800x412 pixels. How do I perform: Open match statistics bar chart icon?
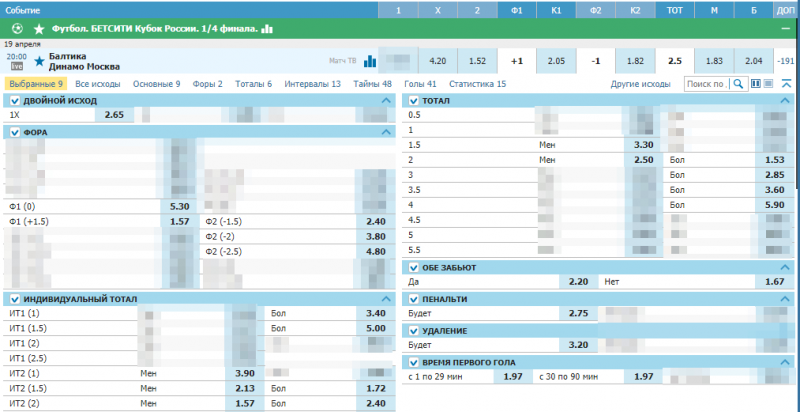point(370,60)
